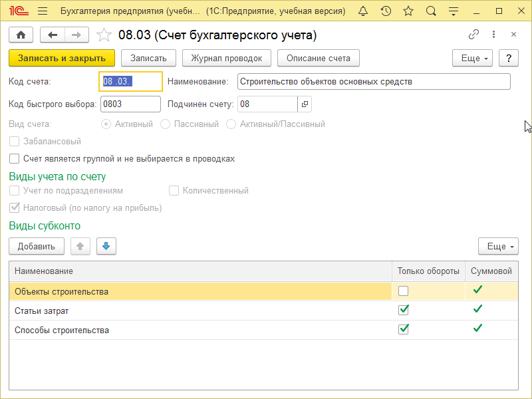Add account 08.03 to favorites

104,35
